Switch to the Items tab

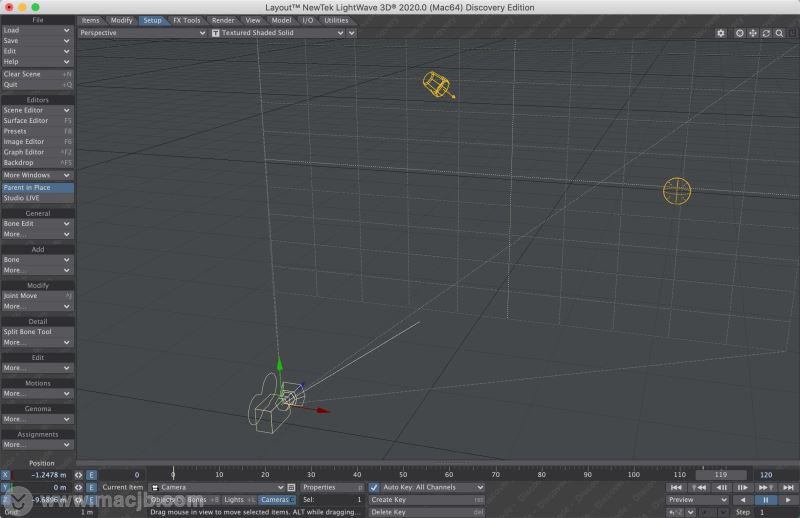point(90,20)
